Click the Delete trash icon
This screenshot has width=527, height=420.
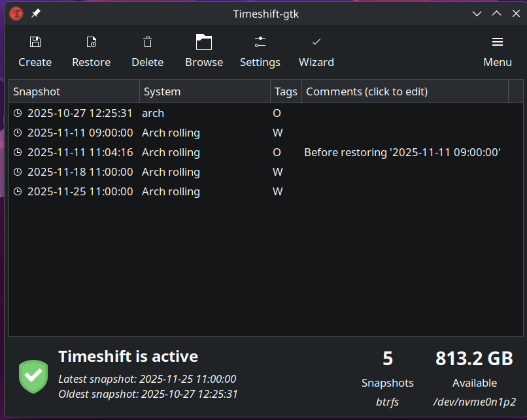tap(148, 42)
